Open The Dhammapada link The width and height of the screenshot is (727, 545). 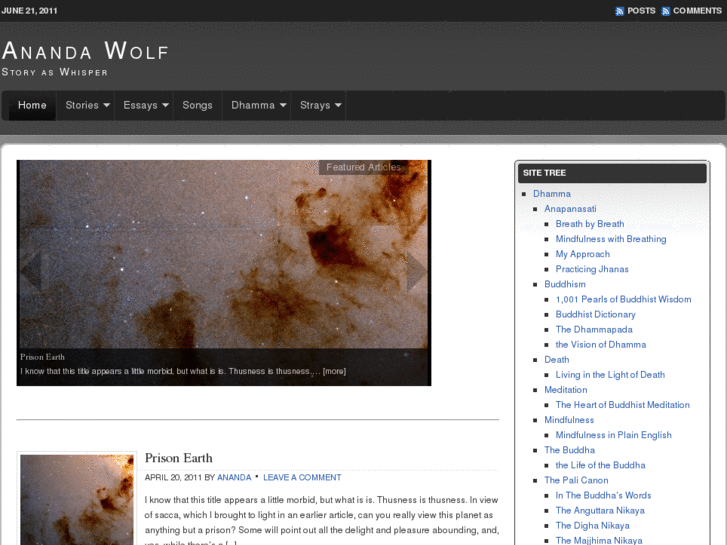(x=594, y=329)
